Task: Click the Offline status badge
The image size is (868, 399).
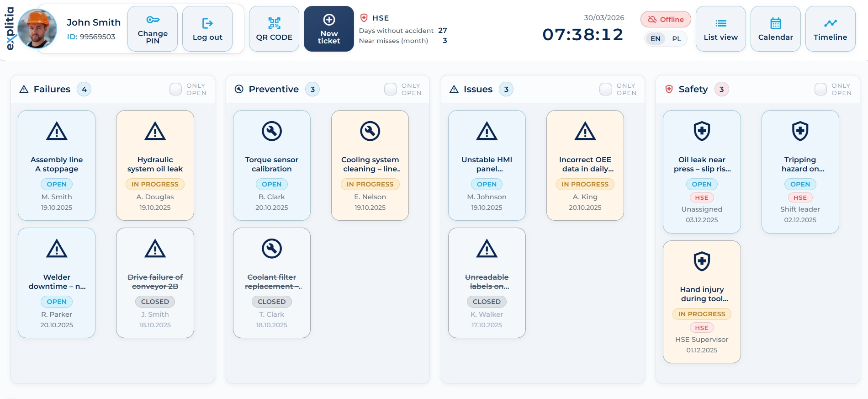Action: [x=666, y=19]
